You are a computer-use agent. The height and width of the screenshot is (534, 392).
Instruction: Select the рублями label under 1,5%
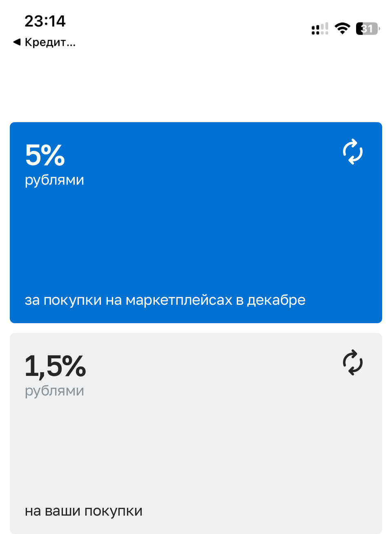click(x=54, y=391)
